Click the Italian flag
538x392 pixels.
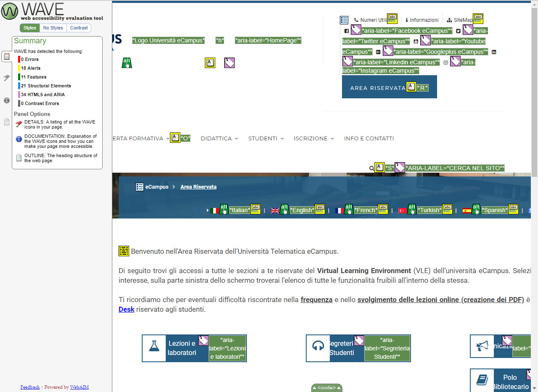[x=215, y=210]
